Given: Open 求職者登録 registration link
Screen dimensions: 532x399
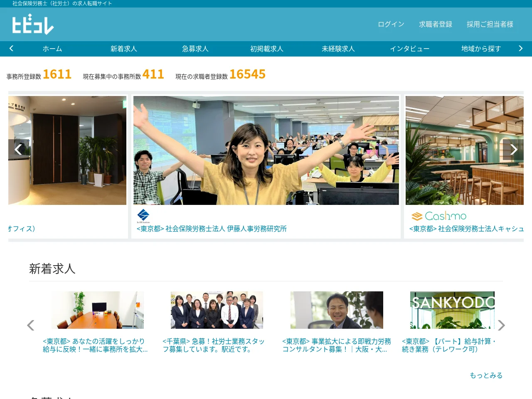Looking at the screenshot, I should [436, 24].
